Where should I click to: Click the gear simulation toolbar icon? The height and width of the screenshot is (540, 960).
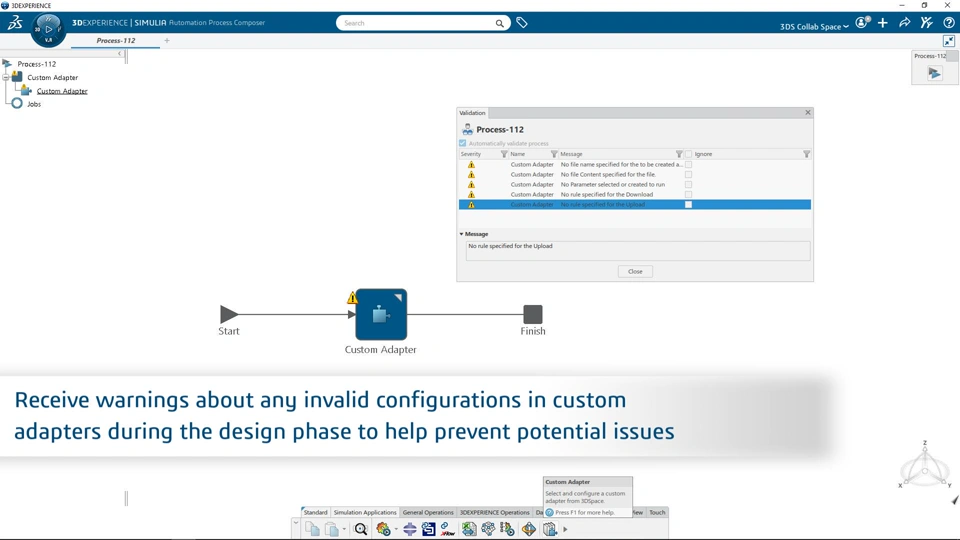coord(383,529)
